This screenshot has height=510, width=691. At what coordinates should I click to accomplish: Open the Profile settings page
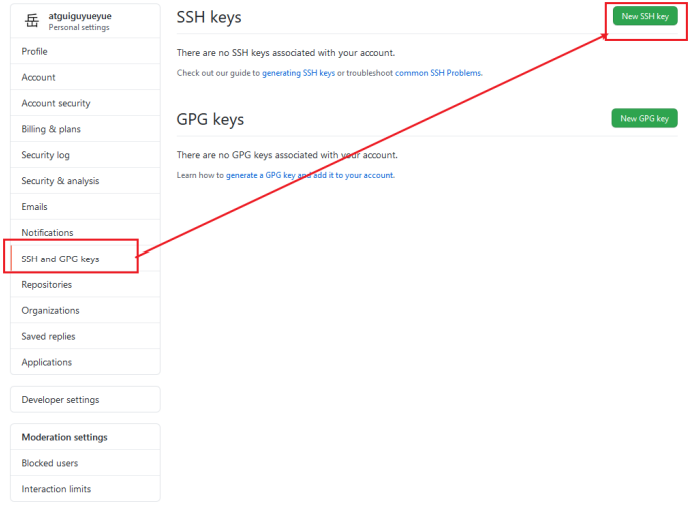tap(35, 51)
